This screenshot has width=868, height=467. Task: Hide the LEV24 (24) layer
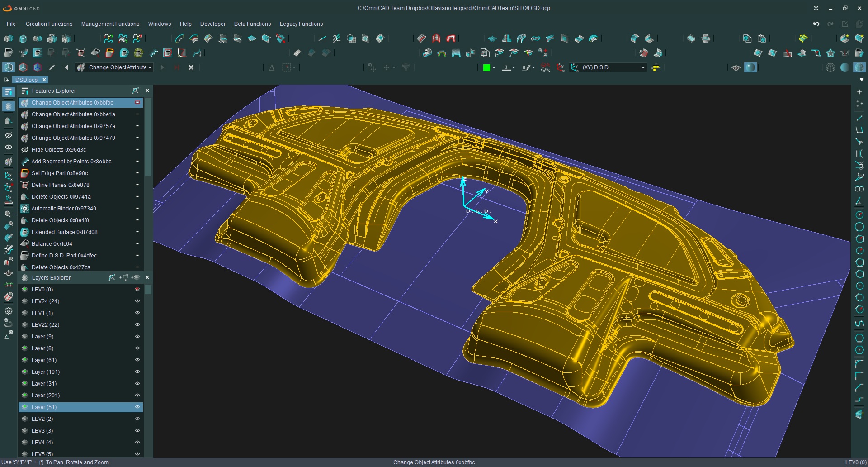[x=137, y=301]
